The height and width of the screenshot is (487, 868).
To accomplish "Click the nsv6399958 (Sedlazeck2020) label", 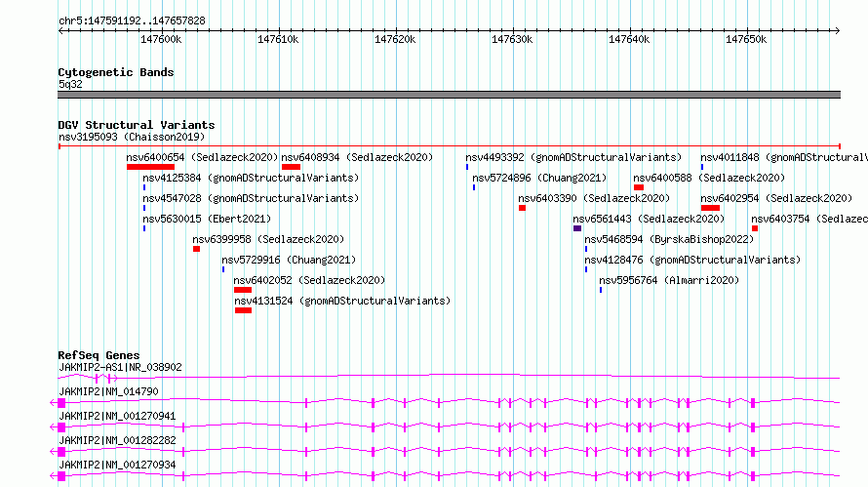I will tap(268, 239).
